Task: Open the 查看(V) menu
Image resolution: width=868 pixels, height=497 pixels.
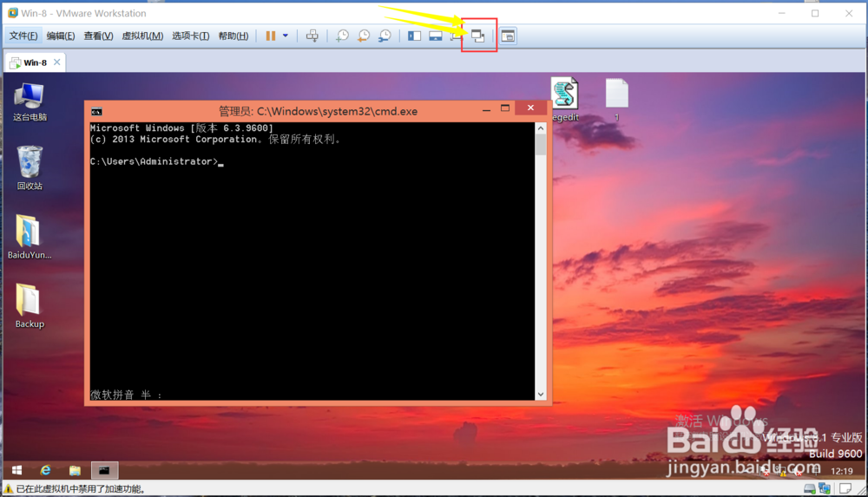Action: click(98, 36)
